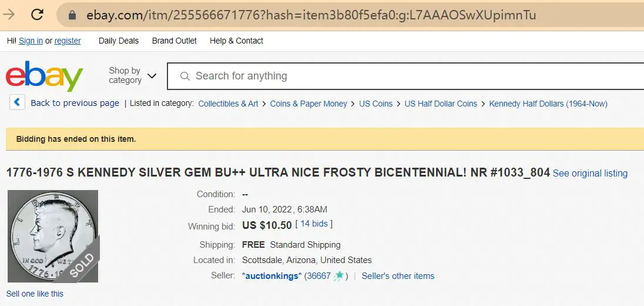
Task: Click the Seller's other items link
Action: click(x=398, y=276)
